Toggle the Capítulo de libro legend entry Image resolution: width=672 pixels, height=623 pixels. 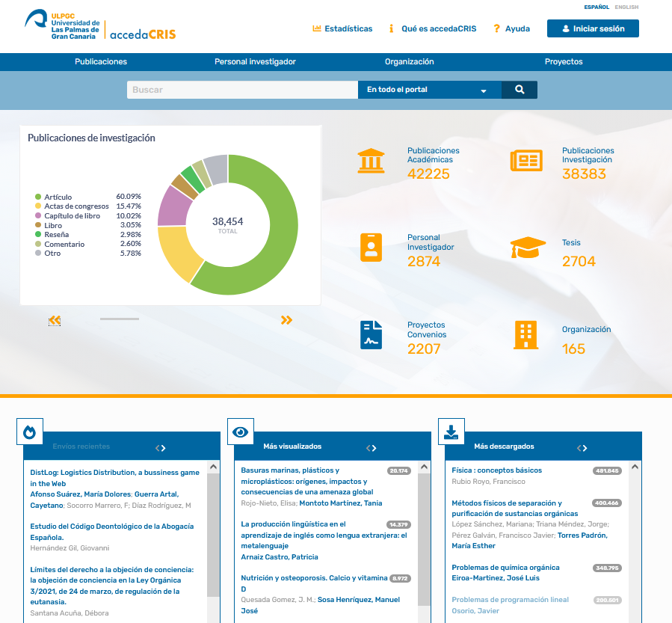click(68, 215)
